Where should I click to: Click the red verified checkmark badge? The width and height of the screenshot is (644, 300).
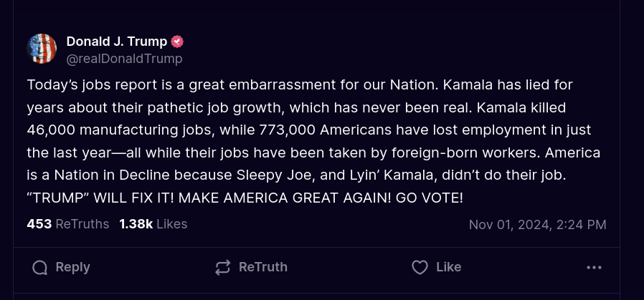[177, 42]
